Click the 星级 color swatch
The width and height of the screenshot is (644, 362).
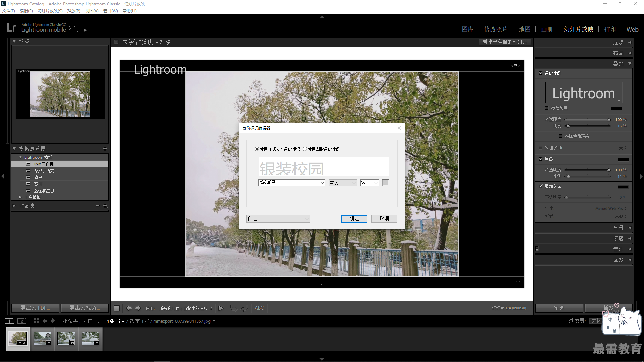click(x=623, y=160)
